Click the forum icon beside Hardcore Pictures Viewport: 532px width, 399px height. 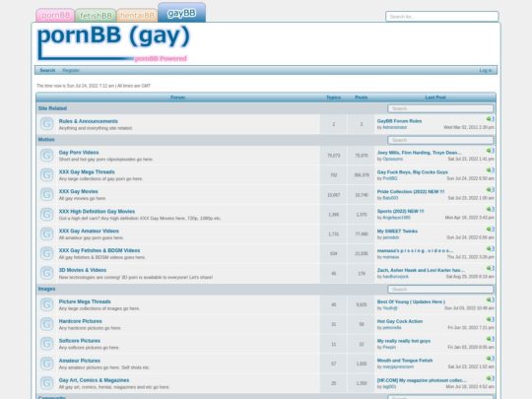click(47, 324)
